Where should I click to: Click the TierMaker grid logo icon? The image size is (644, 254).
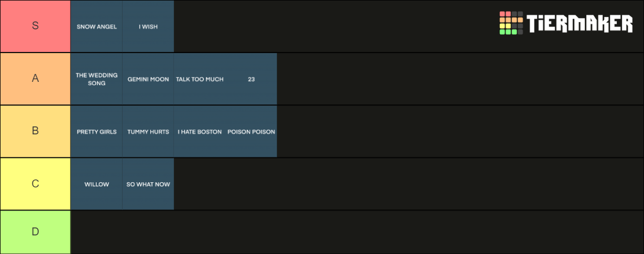coord(511,23)
